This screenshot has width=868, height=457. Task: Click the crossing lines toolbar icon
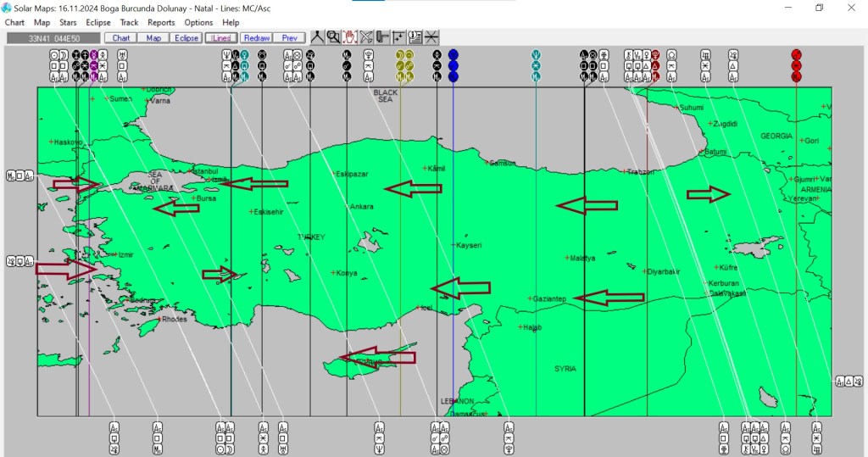click(431, 37)
